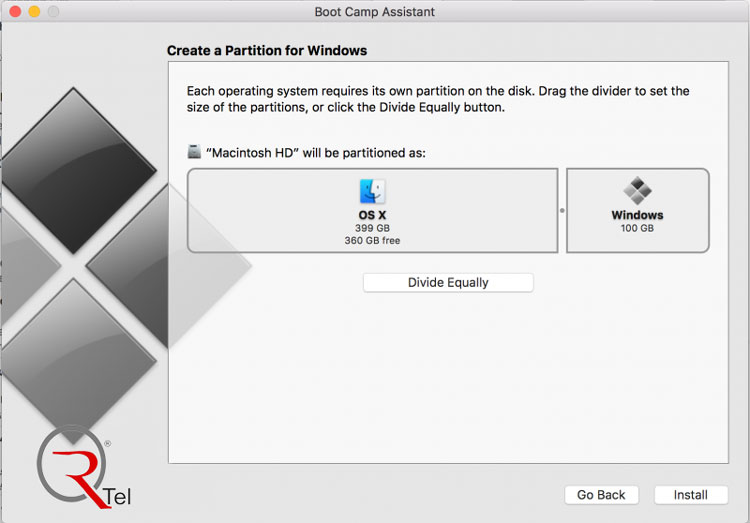The width and height of the screenshot is (750, 523).
Task: Select the OS X Finder icon
Action: click(x=372, y=191)
